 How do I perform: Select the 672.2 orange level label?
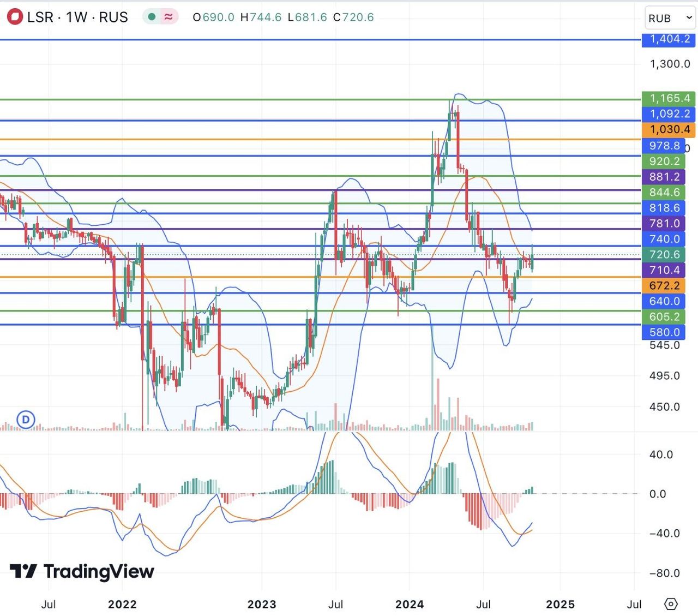pyautogui.click(x=664, y=285)
